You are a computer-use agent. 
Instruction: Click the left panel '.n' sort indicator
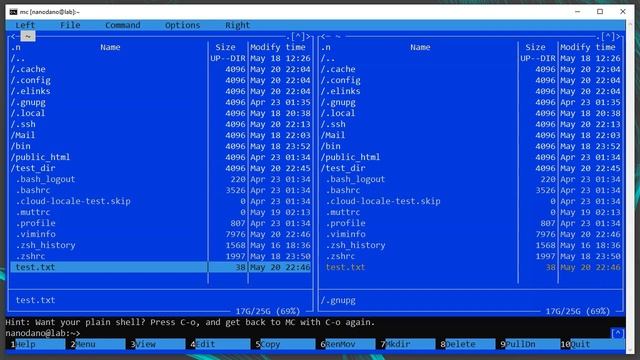pos(16,47)
